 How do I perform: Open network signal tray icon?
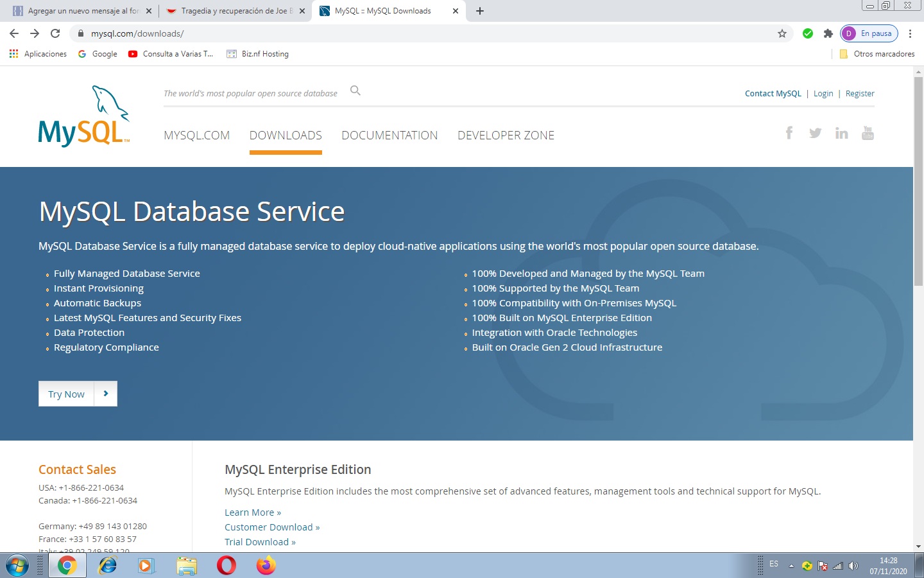point(838,566)
